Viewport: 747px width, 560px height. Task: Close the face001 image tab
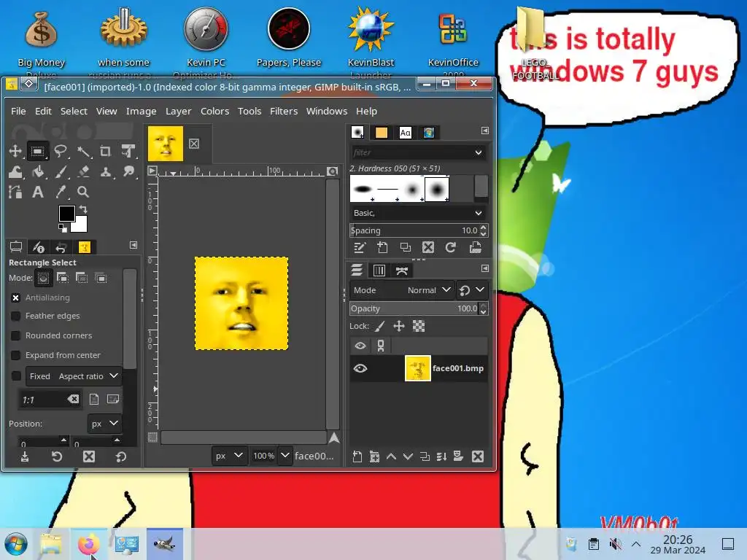pos(194,144)
